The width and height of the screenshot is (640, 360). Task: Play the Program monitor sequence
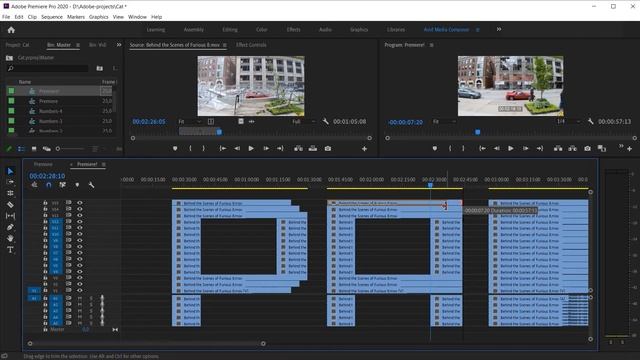511,149
